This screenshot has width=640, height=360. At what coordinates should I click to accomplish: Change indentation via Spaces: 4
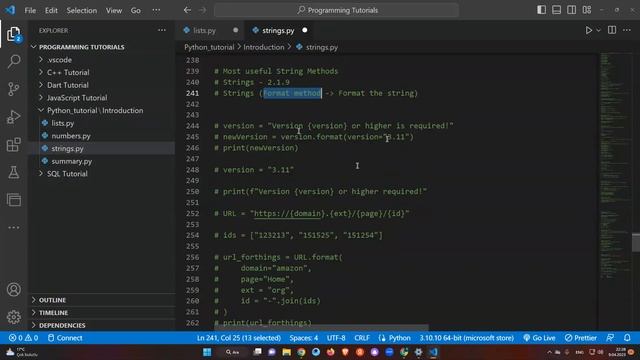point(304,338)
